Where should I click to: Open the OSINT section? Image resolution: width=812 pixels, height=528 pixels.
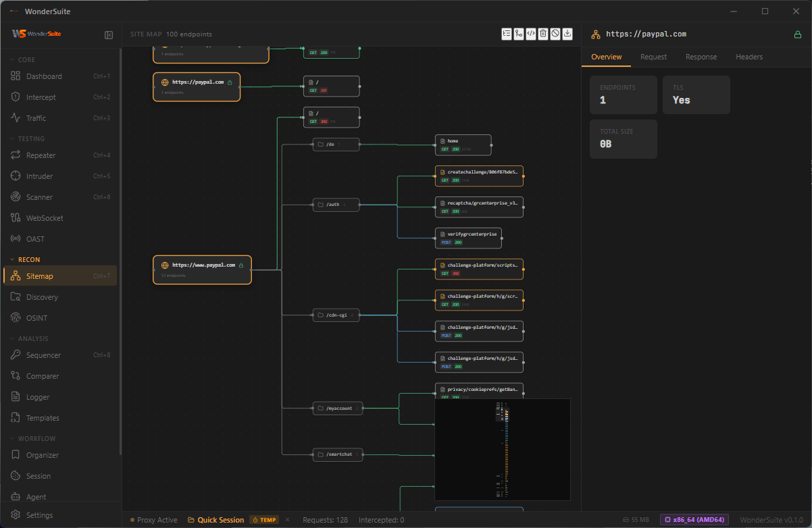coord(60,318)
